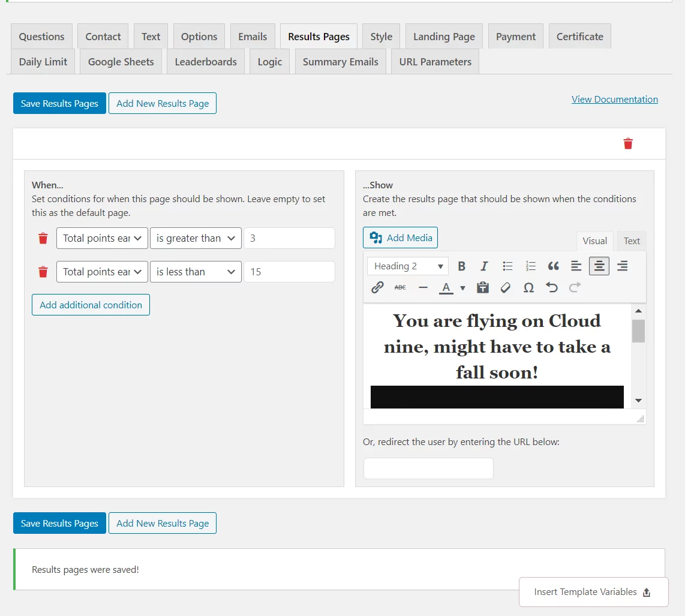Open the Heading 2 format dropdown
This screenshot has width=685, height=616.
[x=407, y=266]
